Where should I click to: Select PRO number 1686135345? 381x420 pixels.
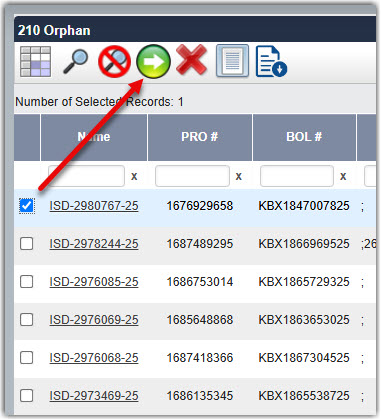point(200,396)
